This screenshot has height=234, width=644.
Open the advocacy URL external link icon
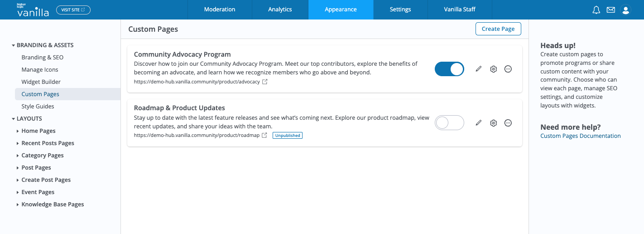pos(265,82)
